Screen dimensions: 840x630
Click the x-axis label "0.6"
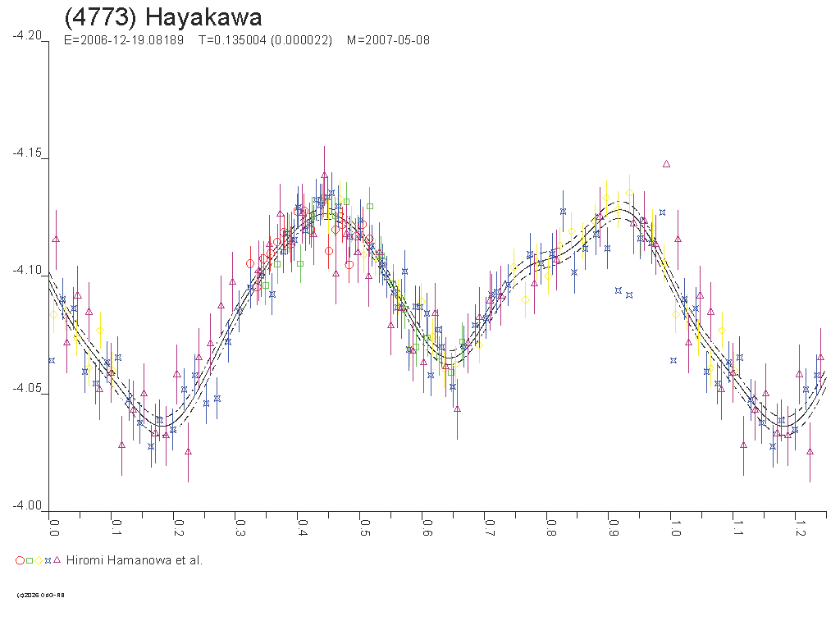(427, 527)
